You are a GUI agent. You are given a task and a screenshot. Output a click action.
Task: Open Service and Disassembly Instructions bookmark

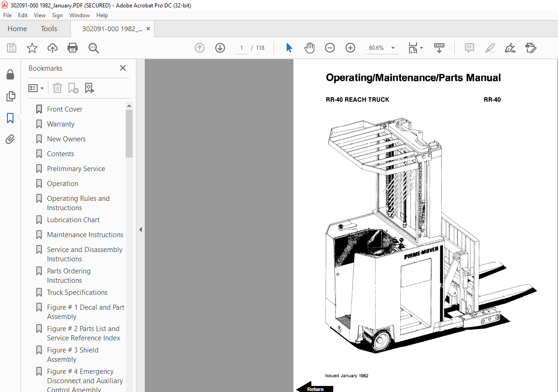84,254
